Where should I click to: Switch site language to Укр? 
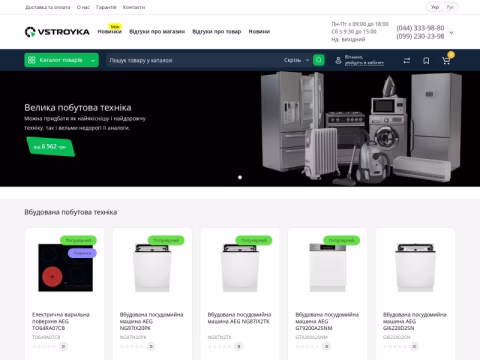435,7
